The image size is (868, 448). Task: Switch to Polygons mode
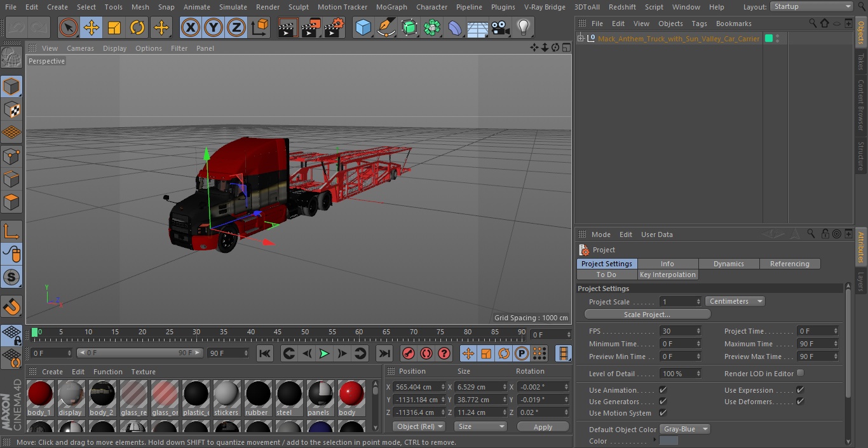(11, 203)
